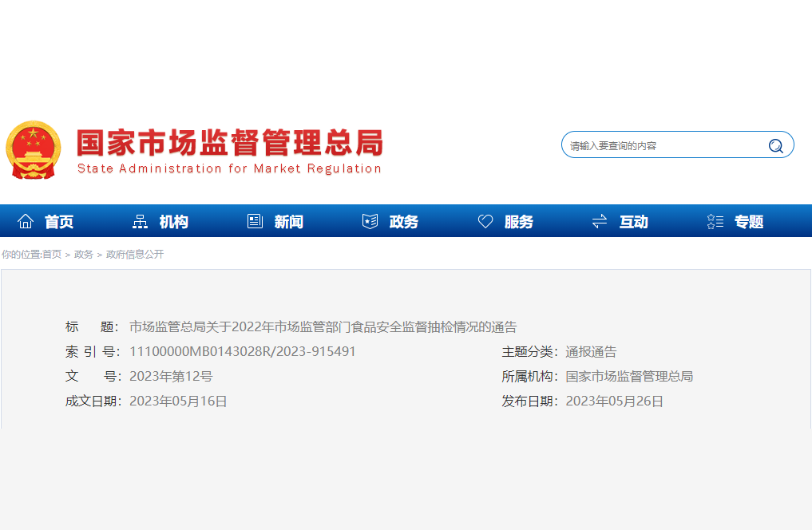Image resolution: width=812 pixels, height=530 pixels.
Task: Open the 专题 navigation menu item
Action: tap(749, 222)
